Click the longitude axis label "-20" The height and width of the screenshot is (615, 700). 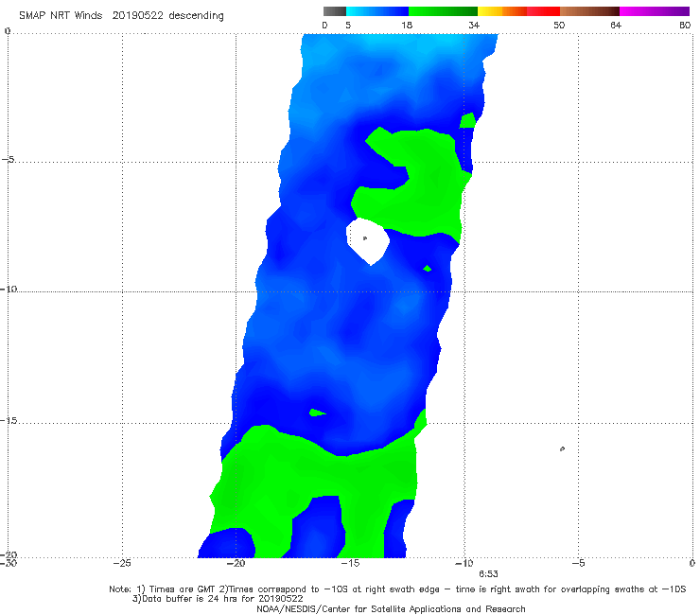236,564
